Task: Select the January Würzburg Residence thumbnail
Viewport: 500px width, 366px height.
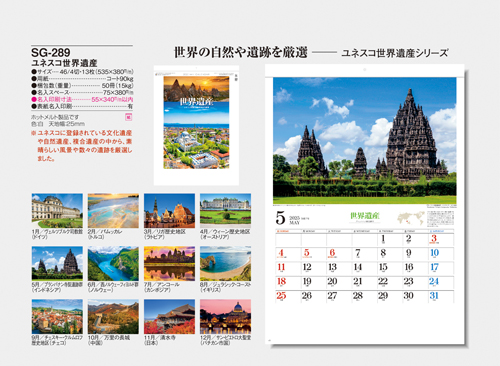Action: coord(57,211)
